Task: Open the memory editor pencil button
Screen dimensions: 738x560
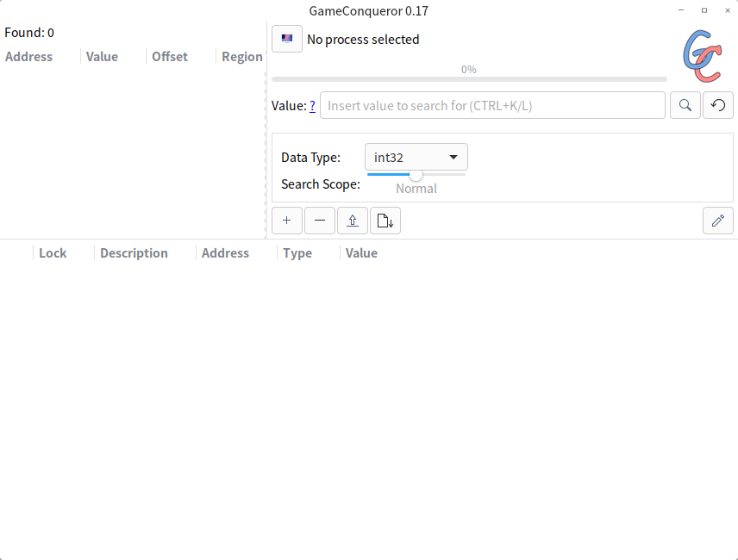Action: tap(718, 221)
